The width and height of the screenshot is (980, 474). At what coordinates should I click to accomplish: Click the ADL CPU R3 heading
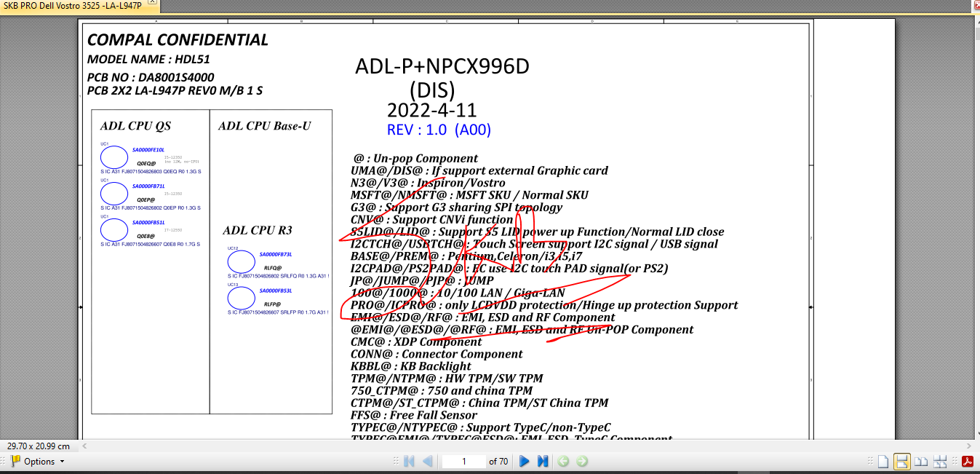(x=258, y=231)
